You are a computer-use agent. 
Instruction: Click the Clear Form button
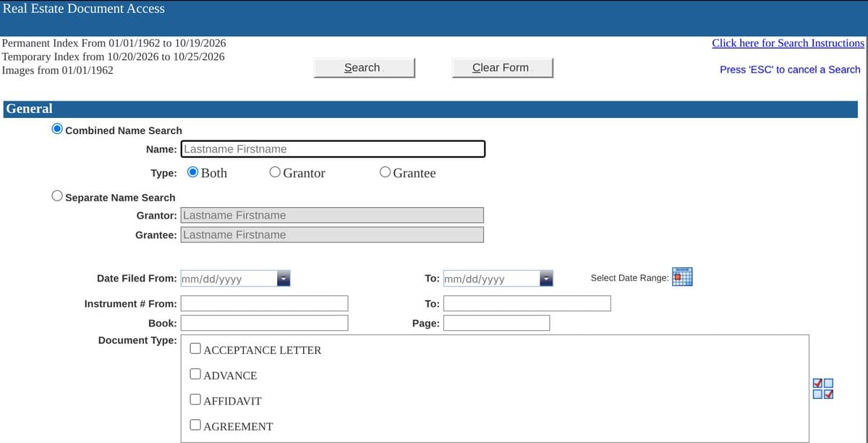[x=503, y=67]
